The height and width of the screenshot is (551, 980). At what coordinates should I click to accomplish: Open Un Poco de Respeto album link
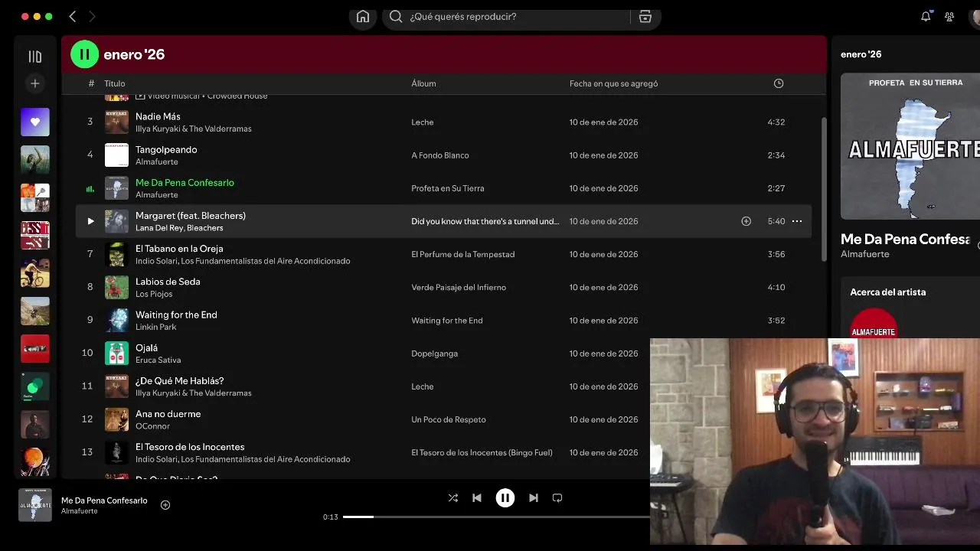pos(449,419)
